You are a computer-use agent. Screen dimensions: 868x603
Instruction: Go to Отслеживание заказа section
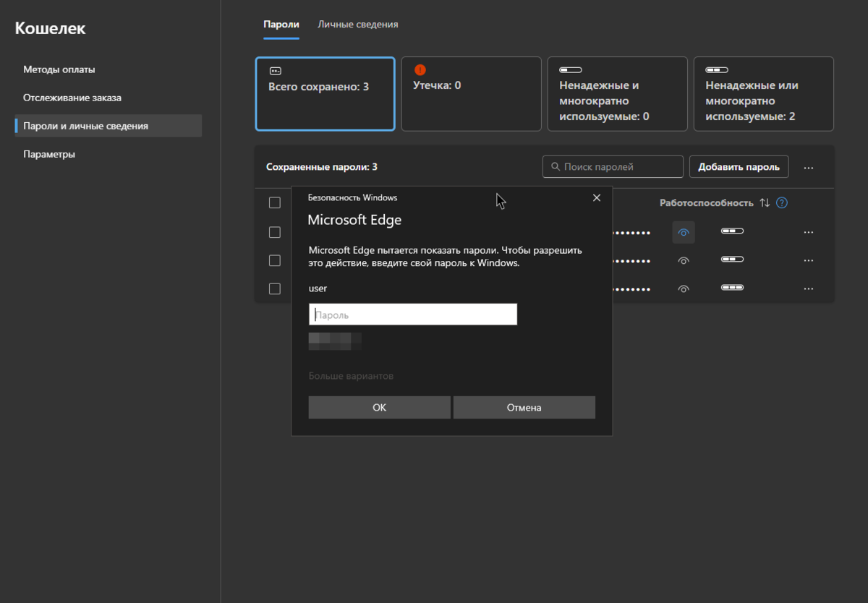click(x=72, y=98)
